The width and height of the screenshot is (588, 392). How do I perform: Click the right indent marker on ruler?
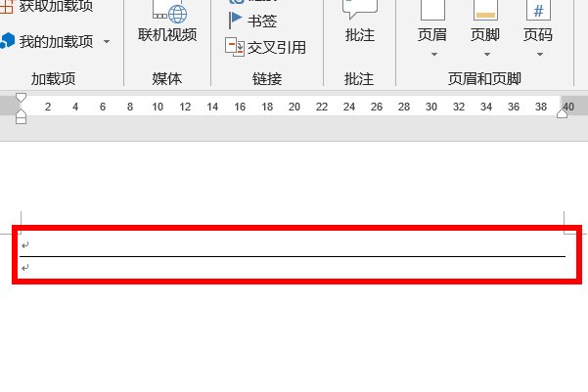563,113
